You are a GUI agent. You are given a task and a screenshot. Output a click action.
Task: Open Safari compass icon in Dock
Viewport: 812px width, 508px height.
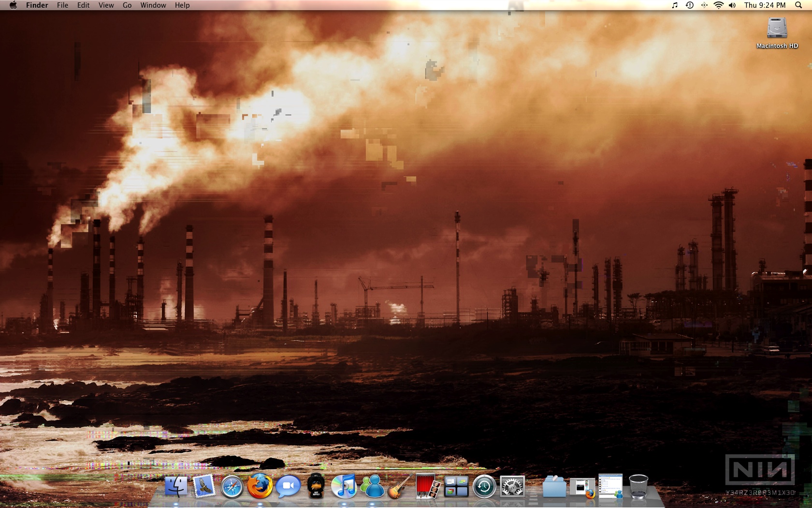(x=232, y=487)
